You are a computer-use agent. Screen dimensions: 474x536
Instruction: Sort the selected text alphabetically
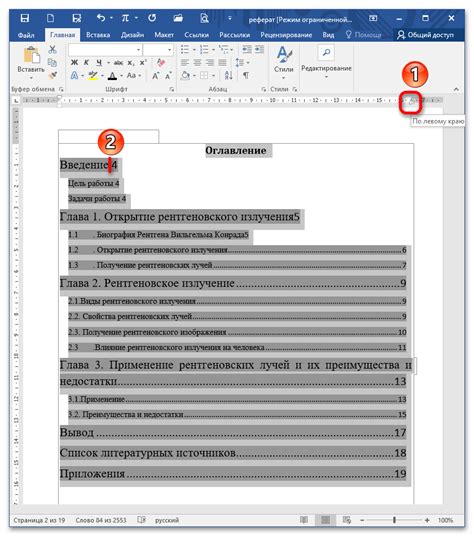[x=229, y=75]
